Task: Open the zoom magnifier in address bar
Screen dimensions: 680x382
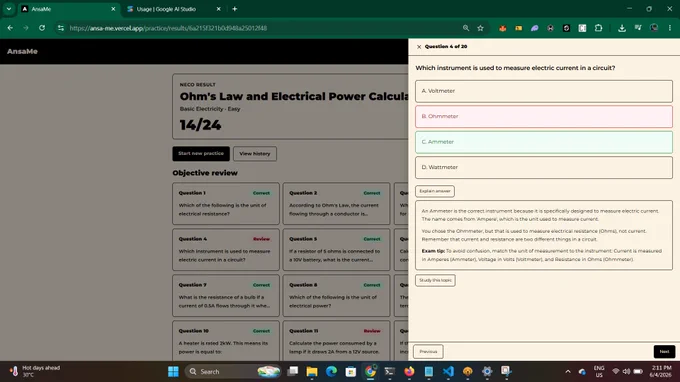Action: (466, 28)
